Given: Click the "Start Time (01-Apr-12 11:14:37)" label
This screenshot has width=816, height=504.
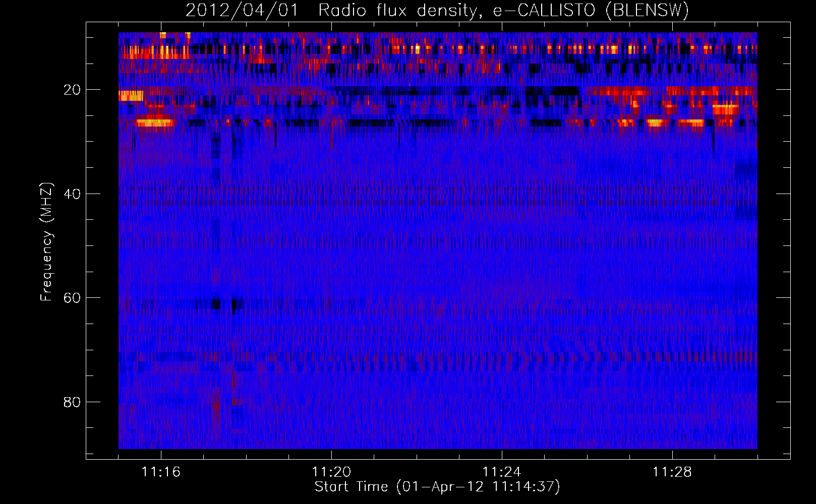Looking at the screenshot, I should 437,487.
